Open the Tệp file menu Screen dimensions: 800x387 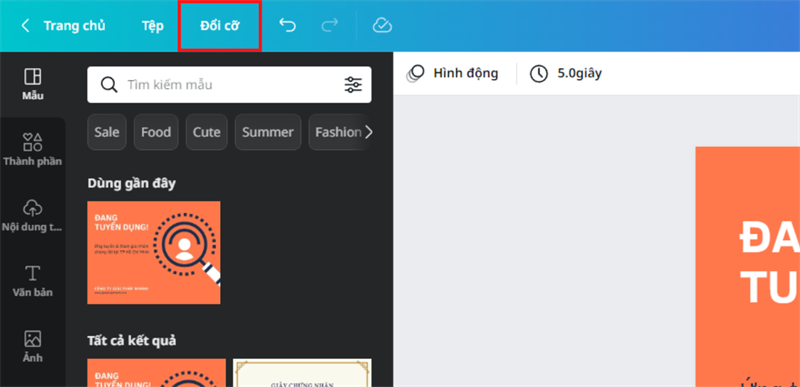[153, 26]
